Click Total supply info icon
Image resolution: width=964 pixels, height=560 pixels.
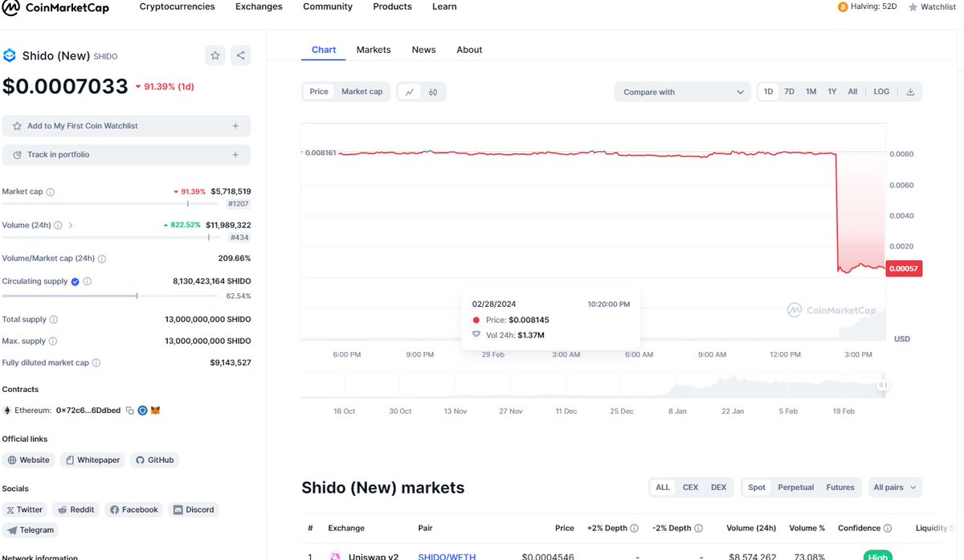[54, 320]
